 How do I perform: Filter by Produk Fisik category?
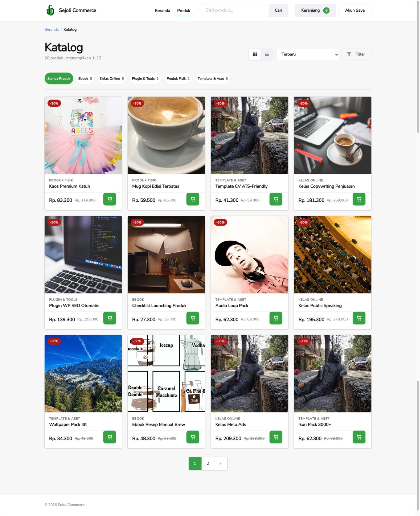tap(178, 78)
